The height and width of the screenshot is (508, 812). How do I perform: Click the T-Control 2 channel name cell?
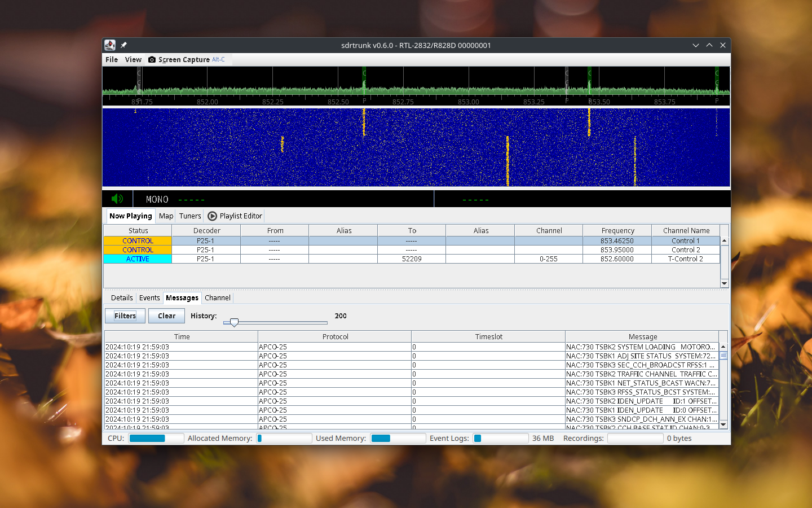(686, 259)
